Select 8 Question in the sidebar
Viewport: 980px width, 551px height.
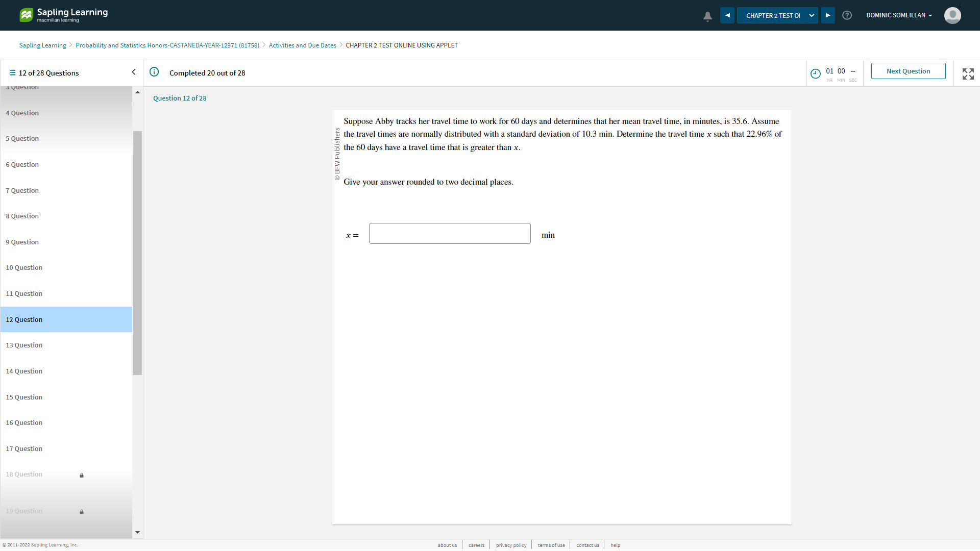22,216
